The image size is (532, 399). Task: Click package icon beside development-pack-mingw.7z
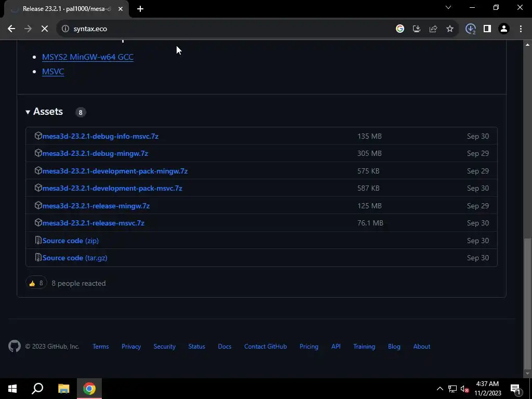(38, 170)
